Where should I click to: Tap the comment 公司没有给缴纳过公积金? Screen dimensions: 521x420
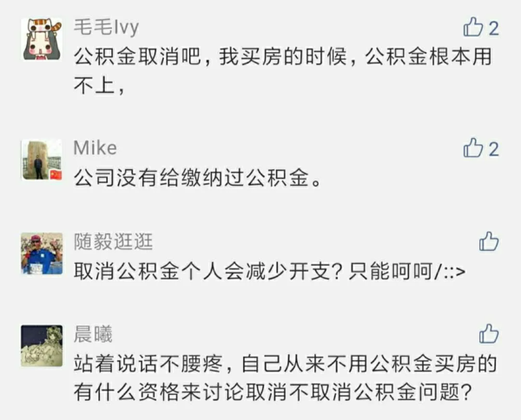click(199, 180)
